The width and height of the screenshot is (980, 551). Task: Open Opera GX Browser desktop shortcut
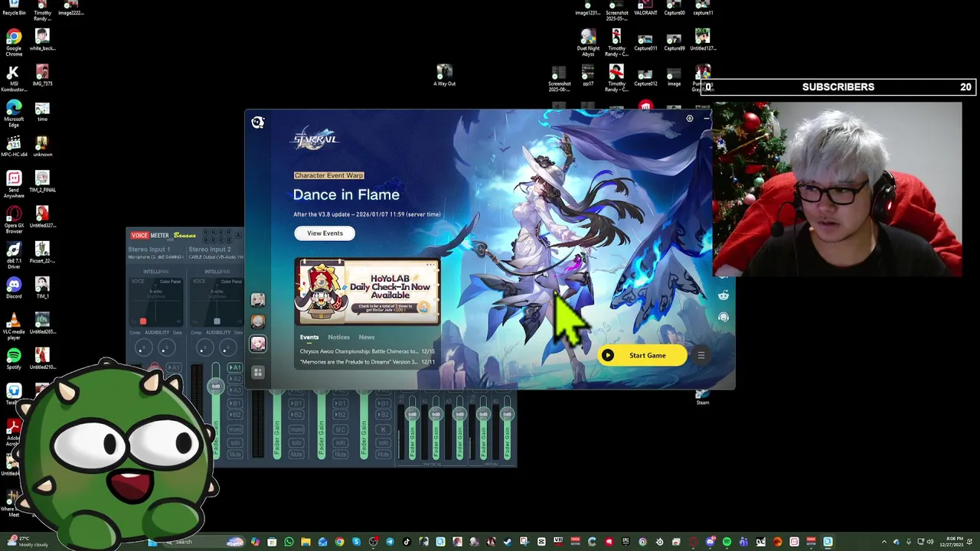[x=14, y=220]
